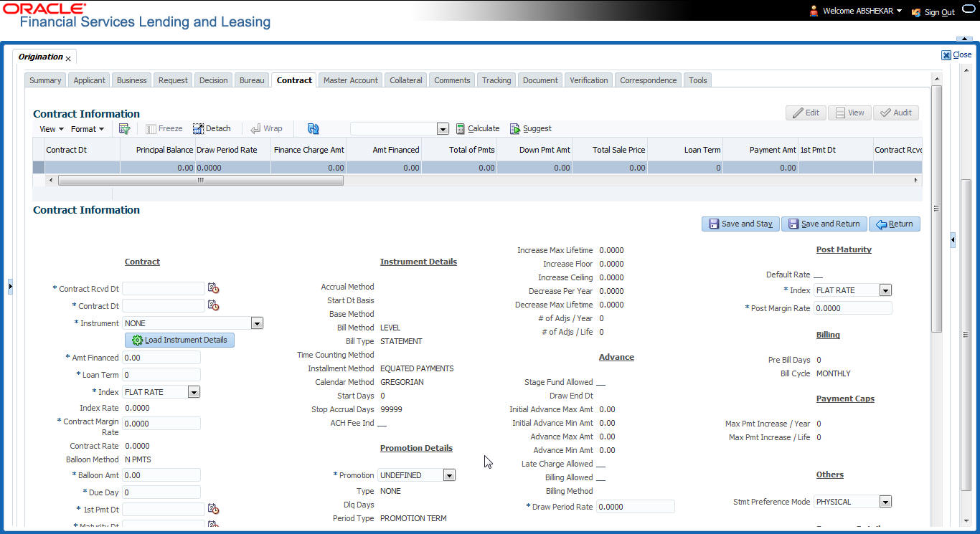Click the export/query icon next to Format
The image size is (980, 534).
[124, 129]
